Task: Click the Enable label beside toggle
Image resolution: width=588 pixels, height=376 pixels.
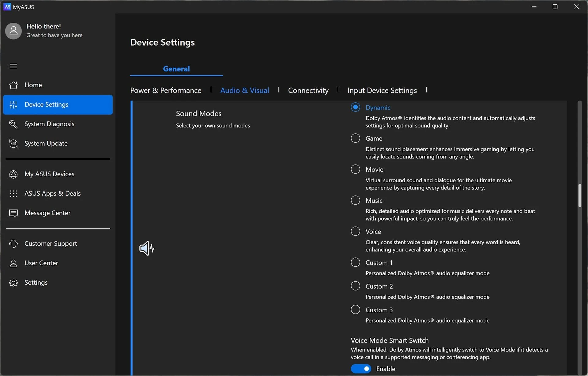Action: pos(386,369)
